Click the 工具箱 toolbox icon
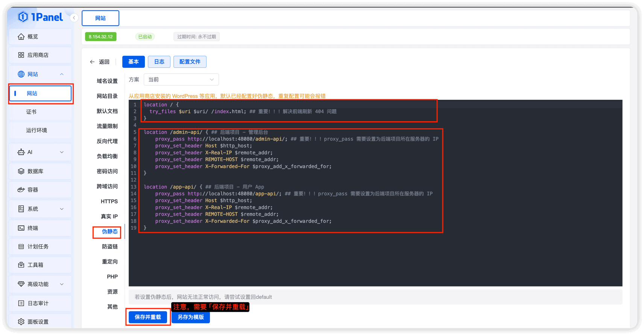The height and width of the screenshot is (335, 644). pyautogui.click(x=21, y=265)
